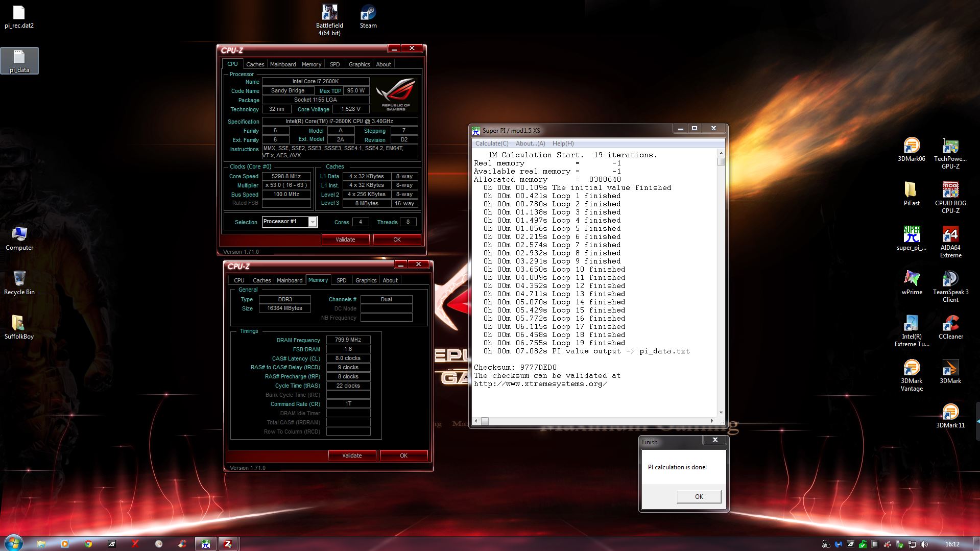Image resolution: width=980 pixels, height=551 pixels.
Task: Open the Computer desktop icon
Action: pyautogui.click(x=19, y=238)
